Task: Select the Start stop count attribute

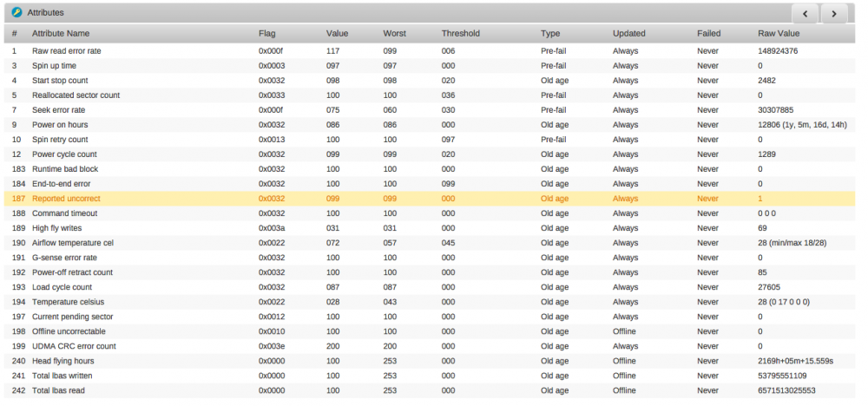Action: pyautogui.click(x=60, y=80)
